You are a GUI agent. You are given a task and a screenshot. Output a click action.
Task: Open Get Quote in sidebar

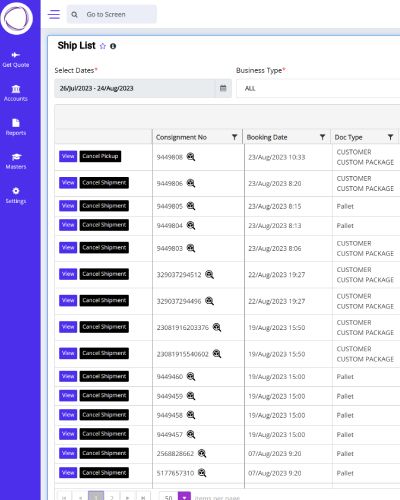click(x=16, y=60)
